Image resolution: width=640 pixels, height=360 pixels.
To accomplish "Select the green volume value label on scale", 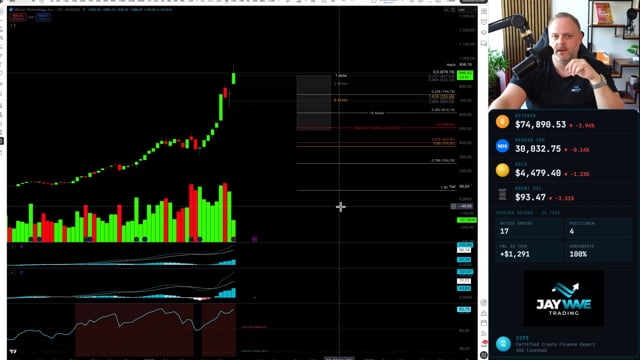I will 466,220.
